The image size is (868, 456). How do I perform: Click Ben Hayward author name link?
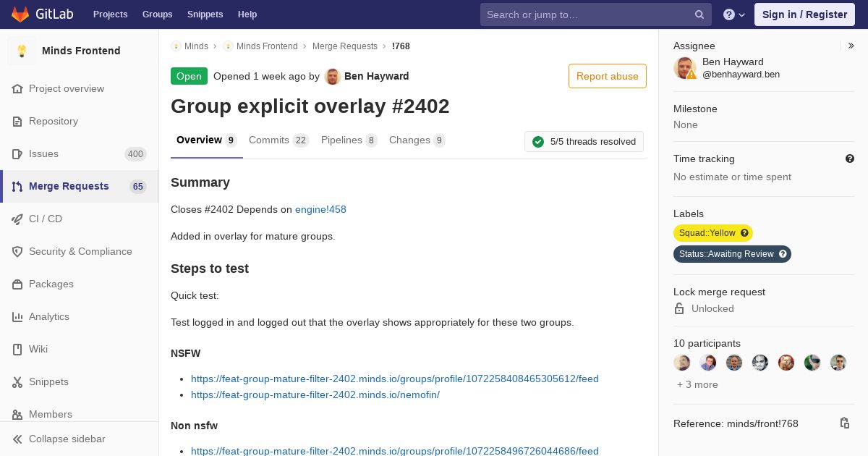[377, 76]
